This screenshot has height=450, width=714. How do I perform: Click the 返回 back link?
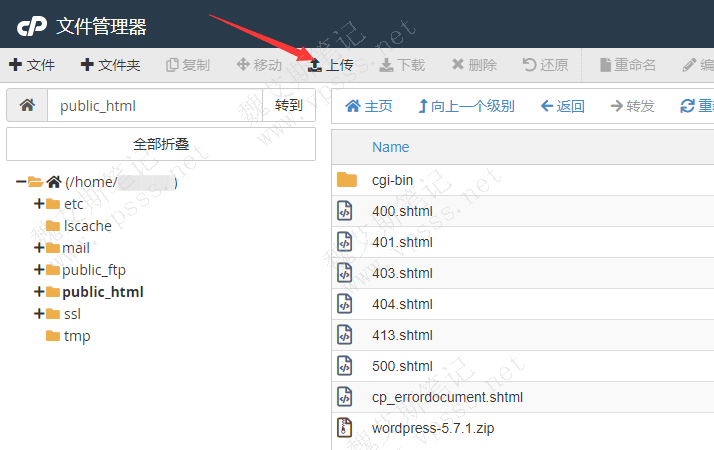(x=563, y=106)
